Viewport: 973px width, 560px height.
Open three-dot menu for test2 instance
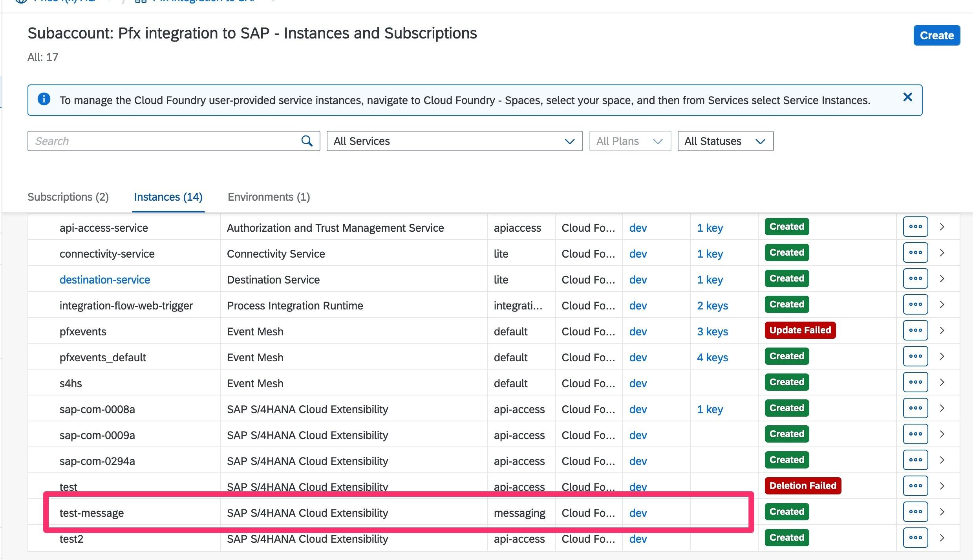click(915, 538)
